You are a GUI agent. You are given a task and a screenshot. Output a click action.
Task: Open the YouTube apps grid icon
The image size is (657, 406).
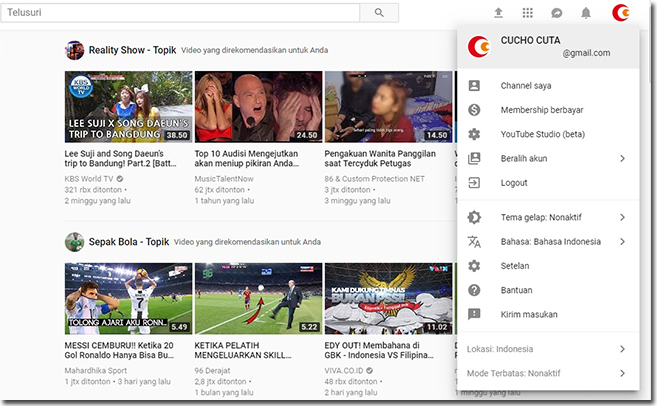coord(528,13)
